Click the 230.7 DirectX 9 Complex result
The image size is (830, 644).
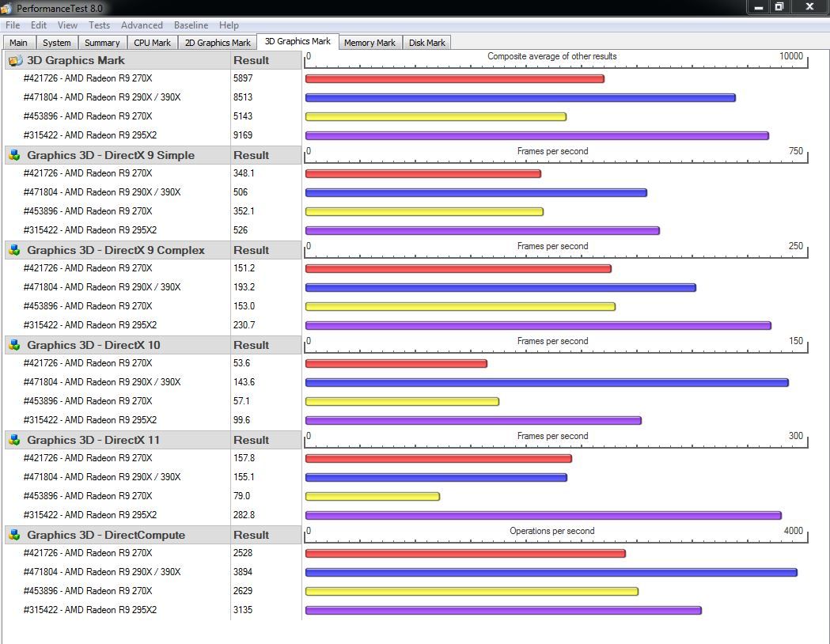[x=244, y=325]
